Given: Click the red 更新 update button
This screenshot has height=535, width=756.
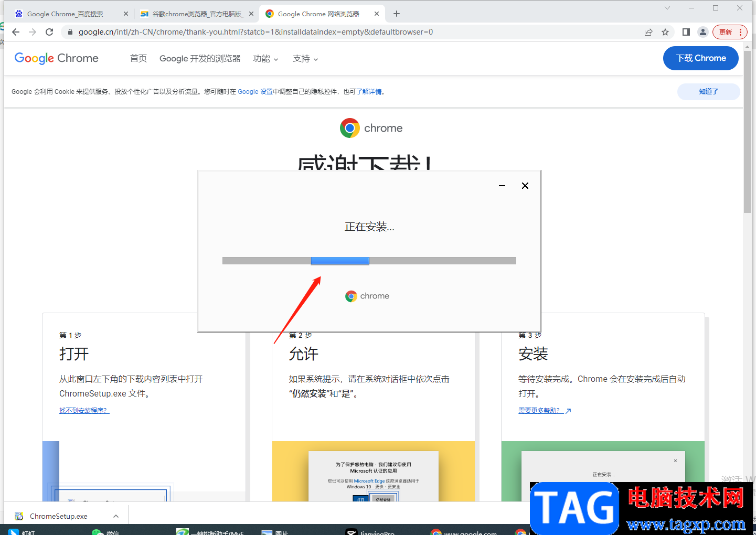Looking at the screenshot, I should (x=730, y=32).
